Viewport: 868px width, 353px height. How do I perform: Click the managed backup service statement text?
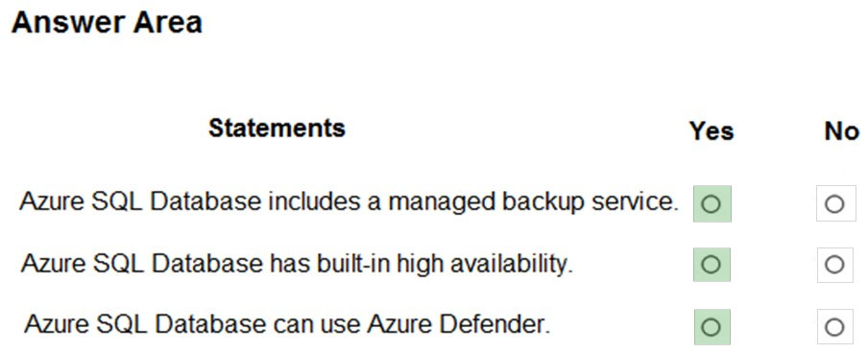click(349, 202)
